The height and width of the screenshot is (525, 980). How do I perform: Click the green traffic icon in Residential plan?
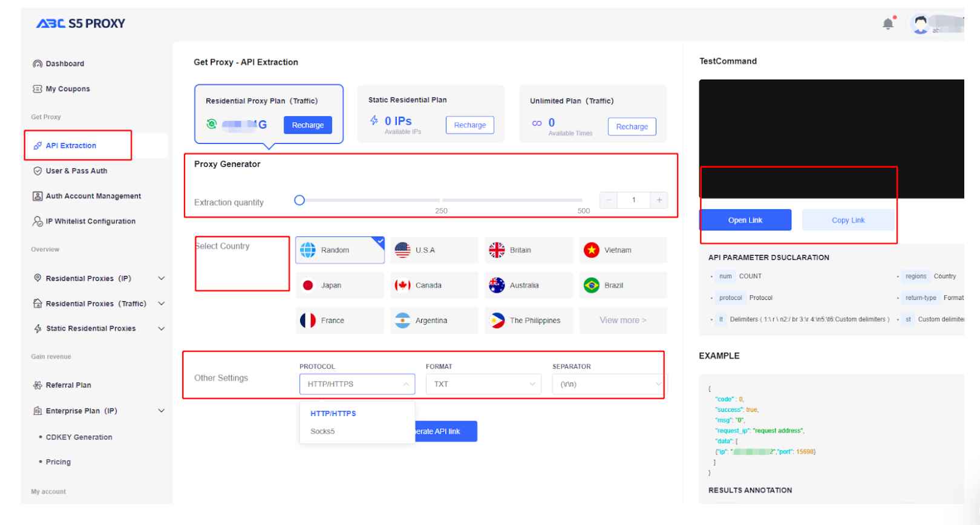pos(211,125)
